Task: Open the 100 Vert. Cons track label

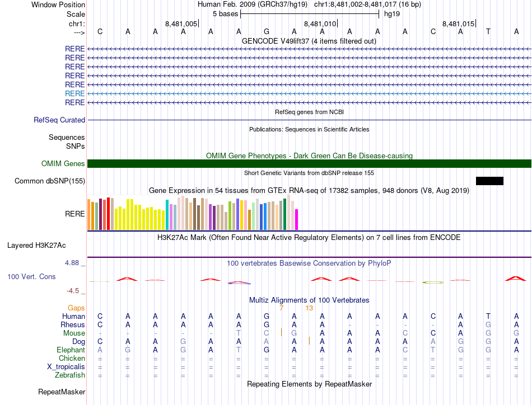Action: point(31,276)
